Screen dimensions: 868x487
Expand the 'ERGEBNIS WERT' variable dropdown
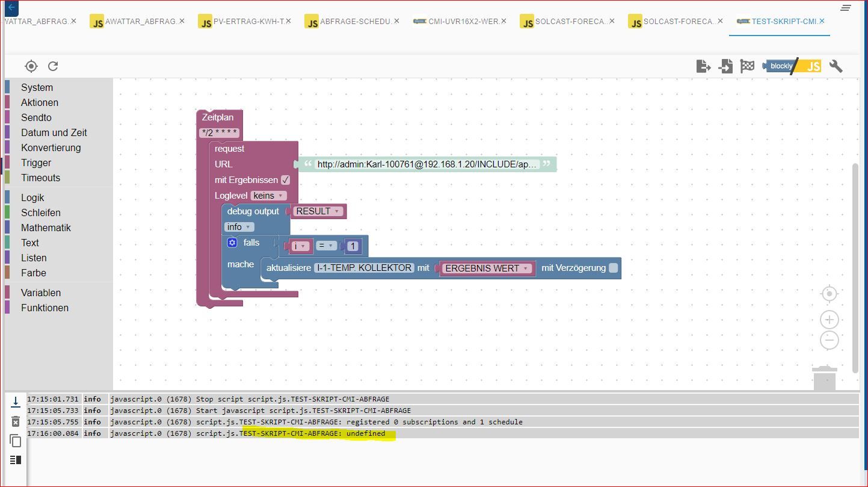pyautogui.click(x=487, y=268)
